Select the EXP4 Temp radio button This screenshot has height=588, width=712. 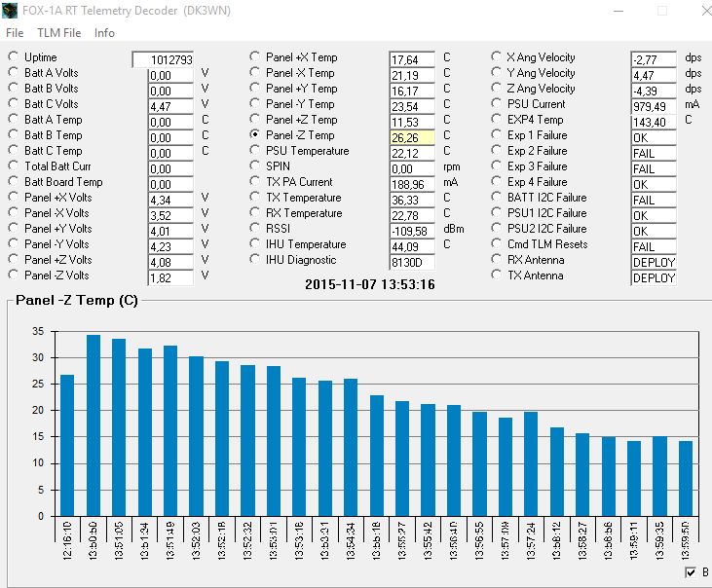(497, 119)
